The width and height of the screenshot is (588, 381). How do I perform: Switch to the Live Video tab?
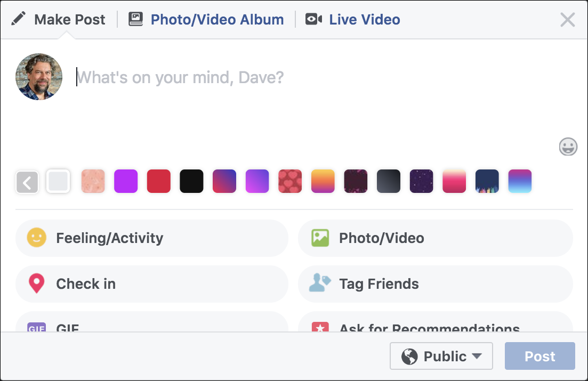(364, 20)
